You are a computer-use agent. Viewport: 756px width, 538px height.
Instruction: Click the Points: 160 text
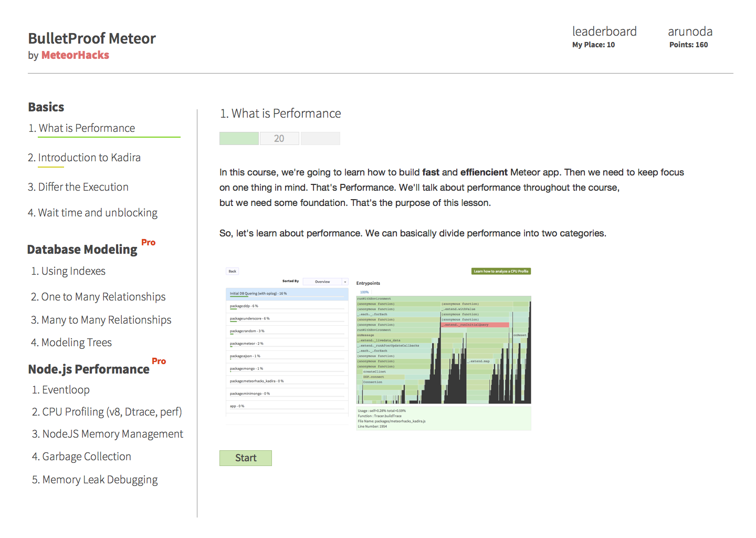pos(688,45)
